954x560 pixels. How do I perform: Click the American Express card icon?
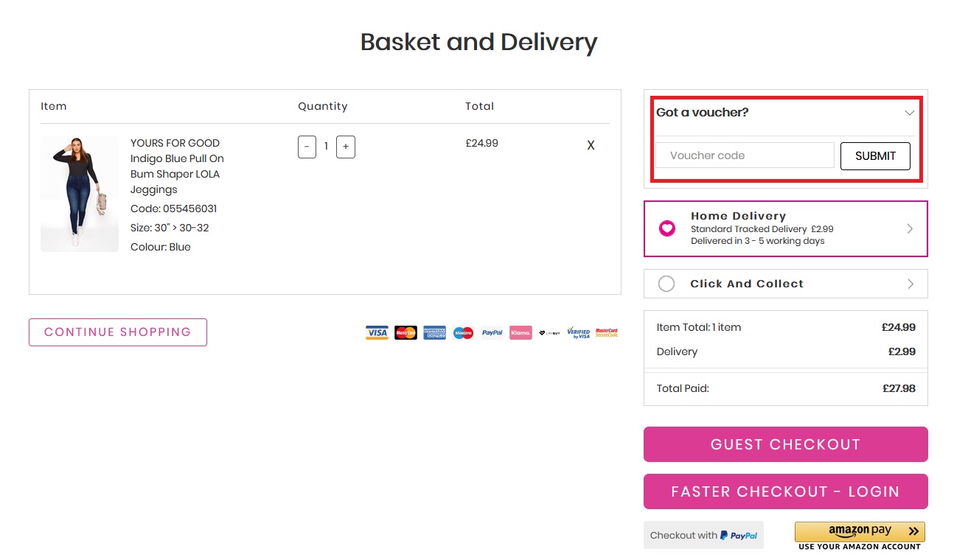pyautogui.click(x=435, y=333)
